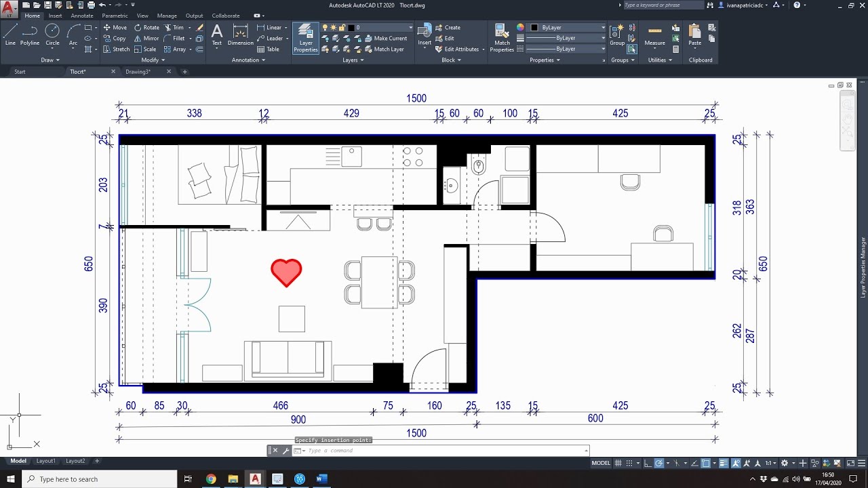Toggle layer on/off lightbulb in Layers panel
This screenshot has width=868, height=488.
point(325,28)
